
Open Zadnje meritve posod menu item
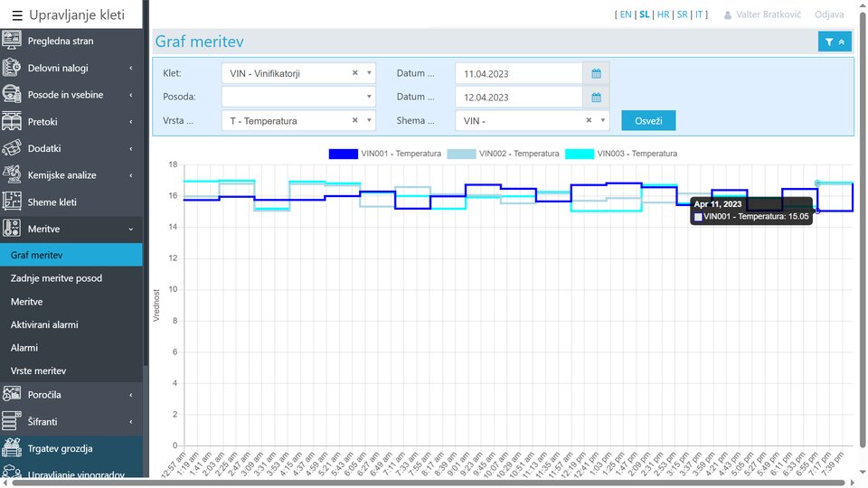[56, 278]
